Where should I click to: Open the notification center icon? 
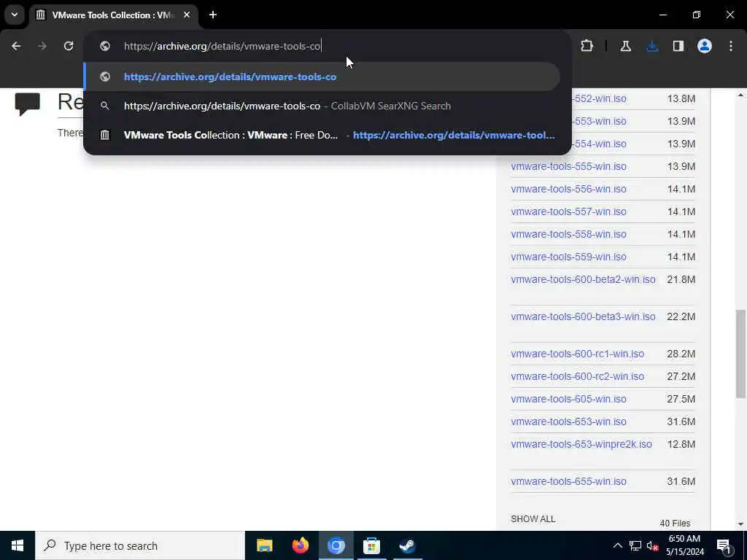coord(723,546)
